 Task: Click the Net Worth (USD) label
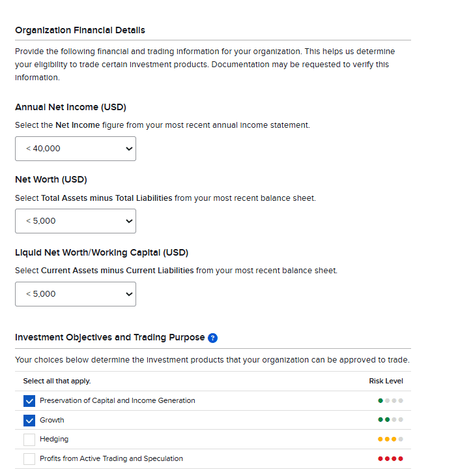click(51, 179)
